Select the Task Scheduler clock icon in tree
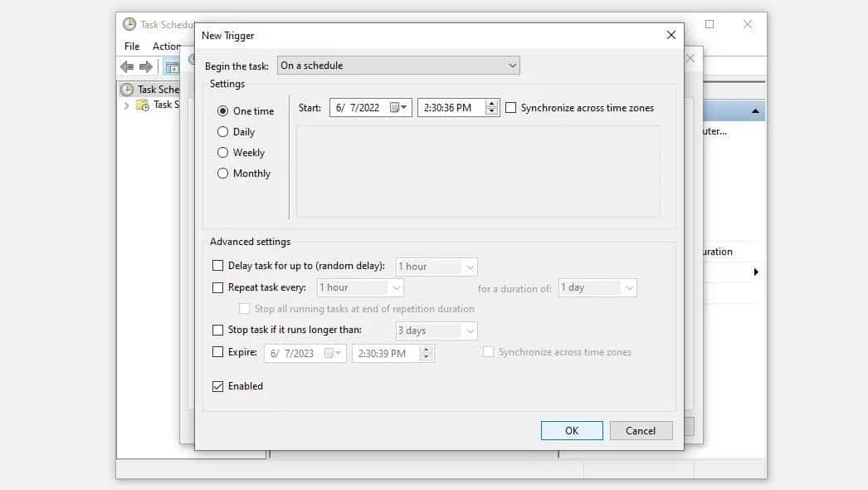The image size is (868, 490). (127, 89)
